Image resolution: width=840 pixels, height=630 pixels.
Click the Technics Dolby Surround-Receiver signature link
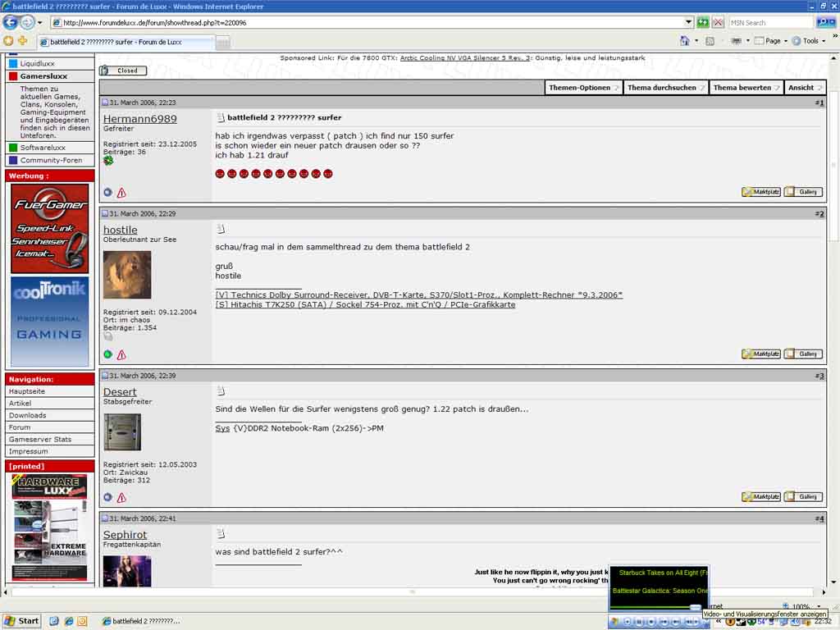tap(419, 294)
